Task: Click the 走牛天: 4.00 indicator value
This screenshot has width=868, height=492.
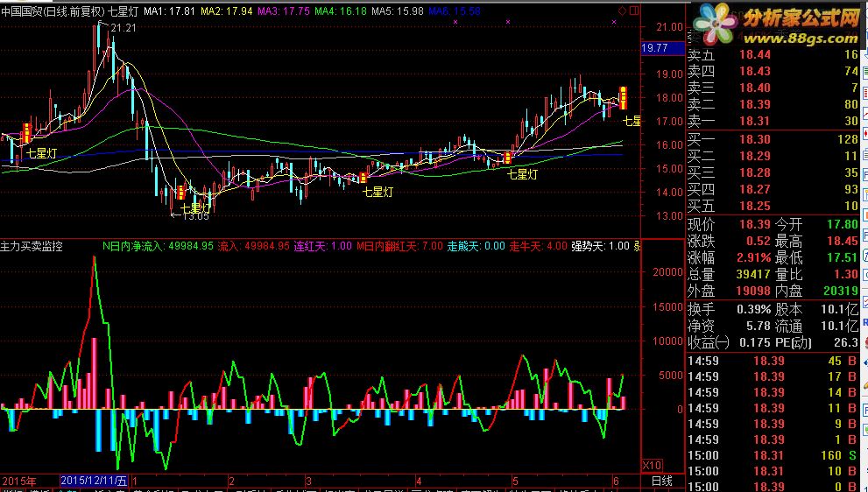Action: click(538, 246)
